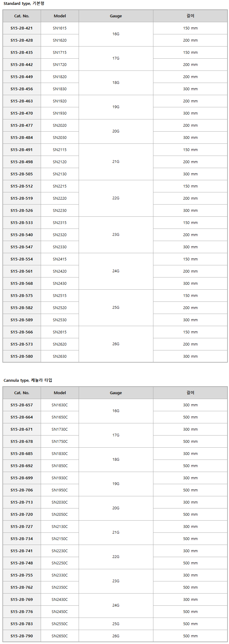Click model SN2230 in Standard table
The height and width of the screenshot is (644, 229).
pos(60,211)
